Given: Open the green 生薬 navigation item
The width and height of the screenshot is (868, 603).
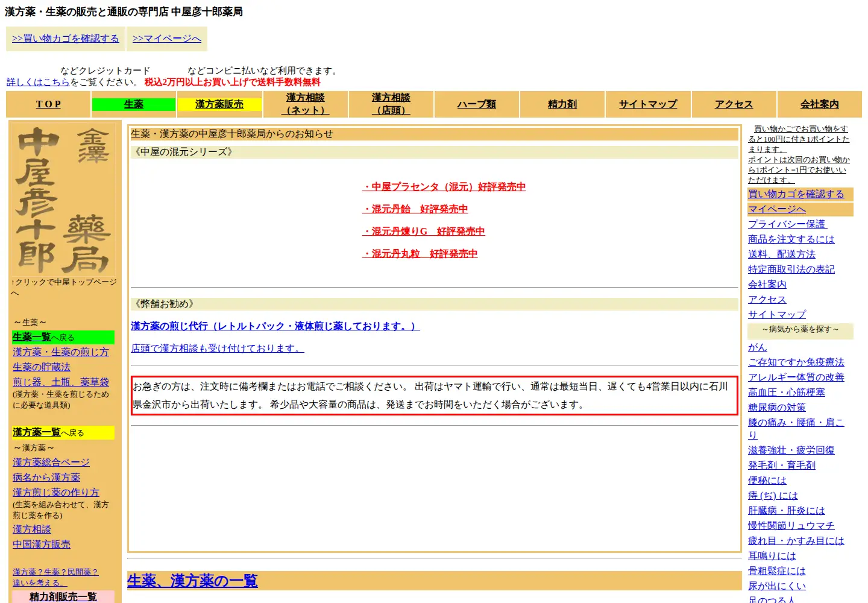Looking at the screenshot, I should [134, 104].
